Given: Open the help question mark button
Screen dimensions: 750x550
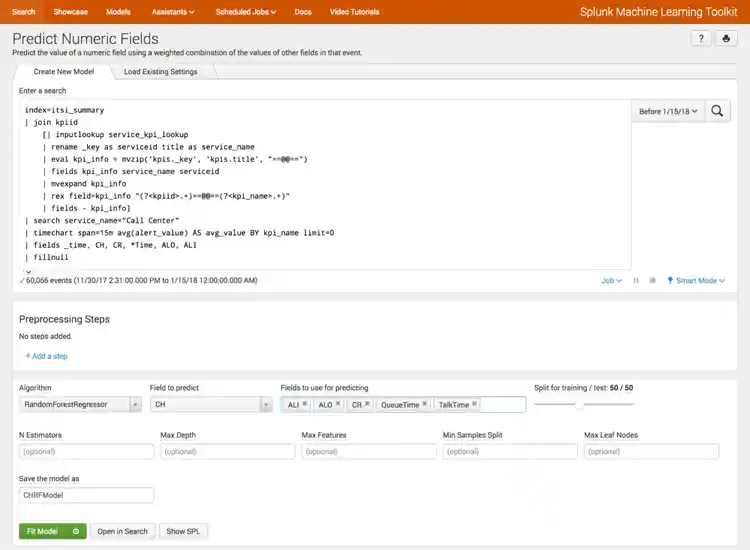Looking at the screenshot, I should pos(700,39).
